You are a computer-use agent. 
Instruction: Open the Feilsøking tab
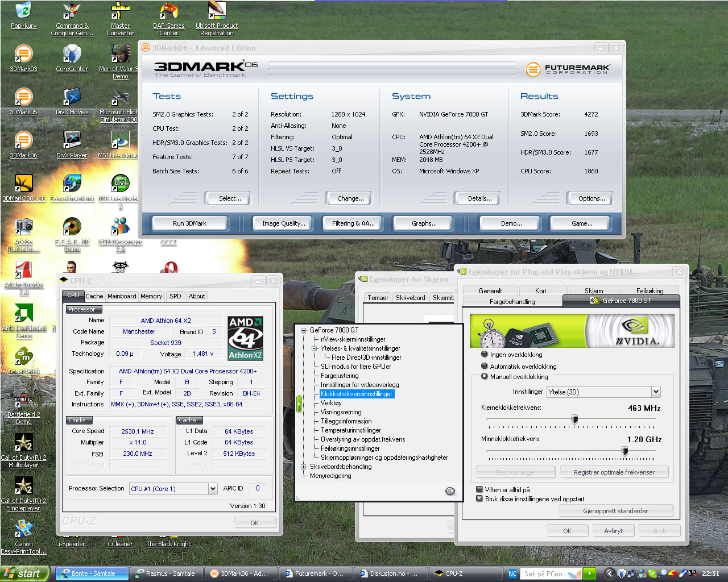point(650,290)
